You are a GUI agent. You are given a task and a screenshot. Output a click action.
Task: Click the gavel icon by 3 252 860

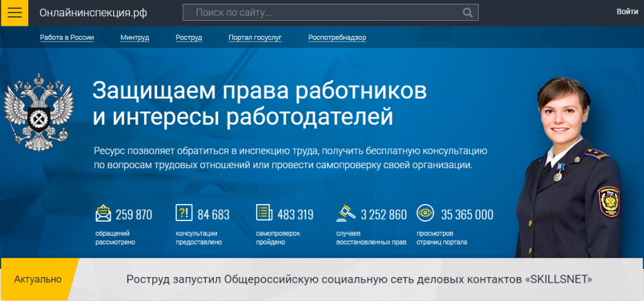click(x=346, y=213)
